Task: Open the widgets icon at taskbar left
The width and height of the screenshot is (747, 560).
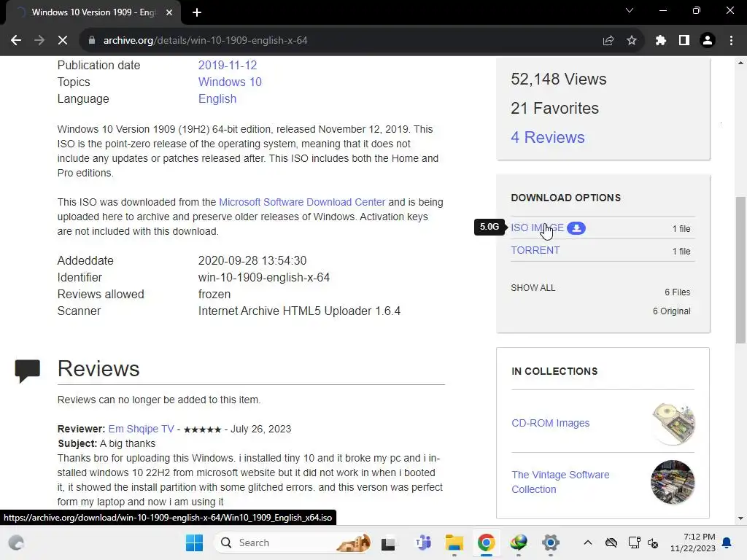Action: [16, 542]
